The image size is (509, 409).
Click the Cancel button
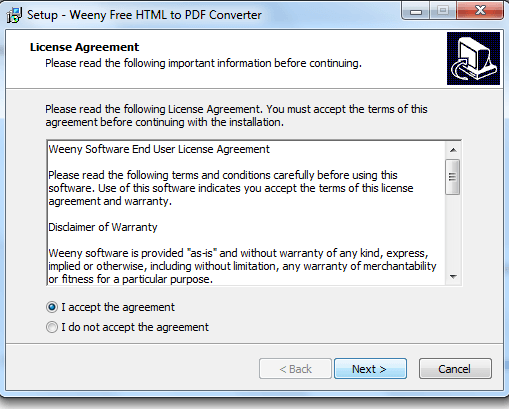pos(455,369)
